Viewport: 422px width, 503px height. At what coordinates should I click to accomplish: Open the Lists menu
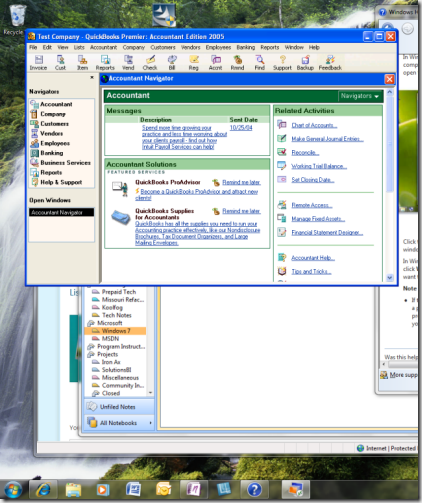tap(79, 47)
